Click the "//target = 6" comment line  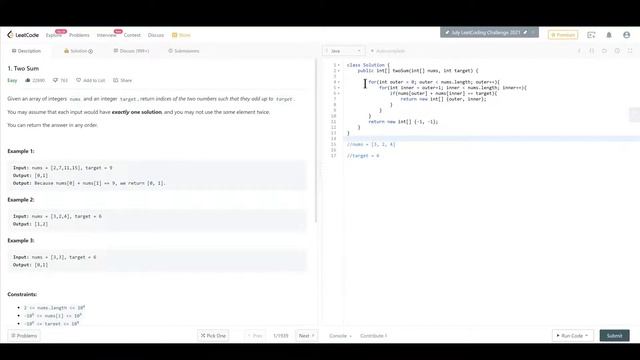(x=363, y=156)
